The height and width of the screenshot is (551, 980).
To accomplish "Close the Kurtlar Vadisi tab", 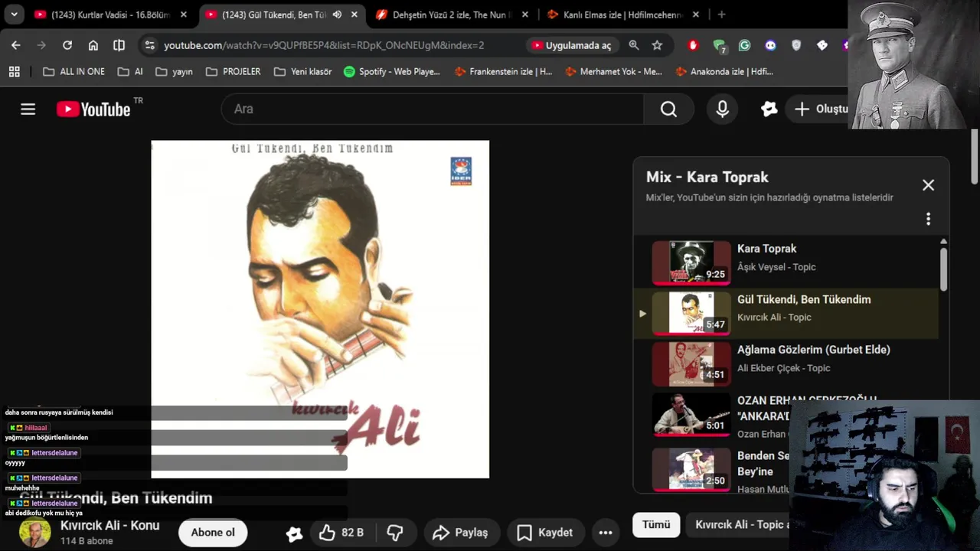I will [x=184, y=15].
